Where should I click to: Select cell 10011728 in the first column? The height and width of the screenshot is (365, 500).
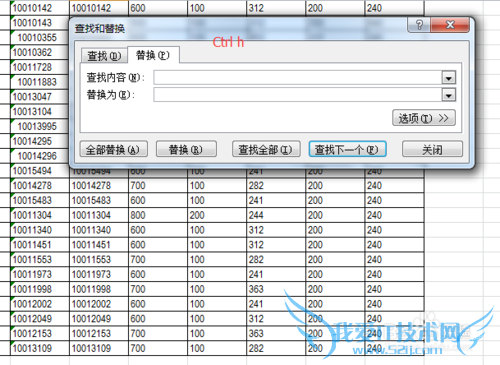click(x=40, y=67)
